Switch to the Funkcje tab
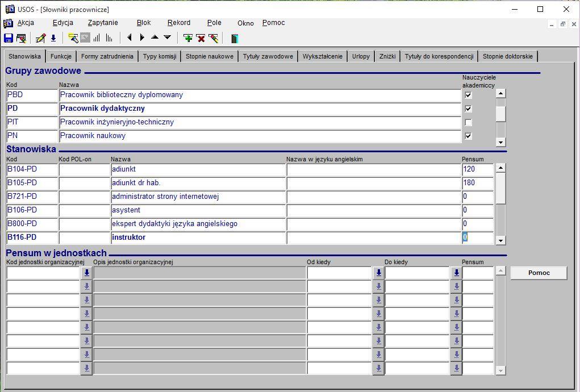 tap(61, 56)
